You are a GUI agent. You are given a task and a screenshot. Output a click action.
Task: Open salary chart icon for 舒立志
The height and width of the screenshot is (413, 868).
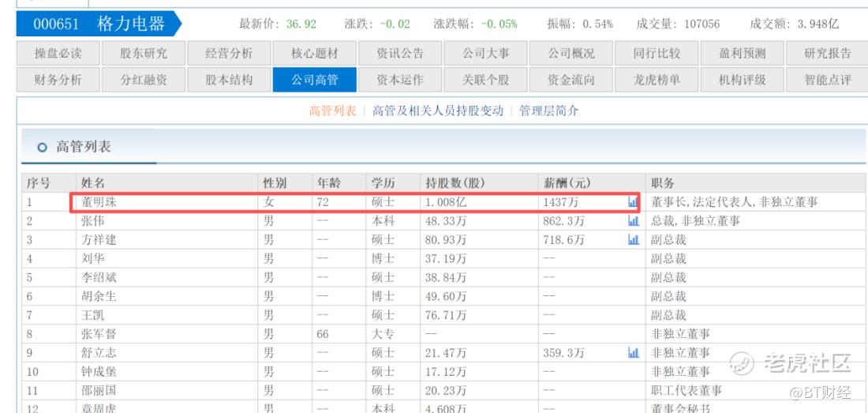pyautogui.click(x=634, y=353)
